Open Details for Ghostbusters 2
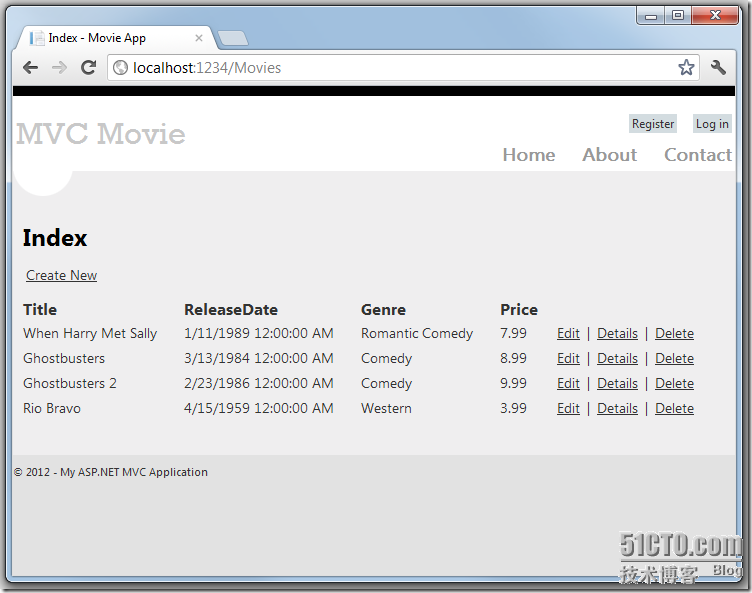752x593 pixels. pos(617,383)
